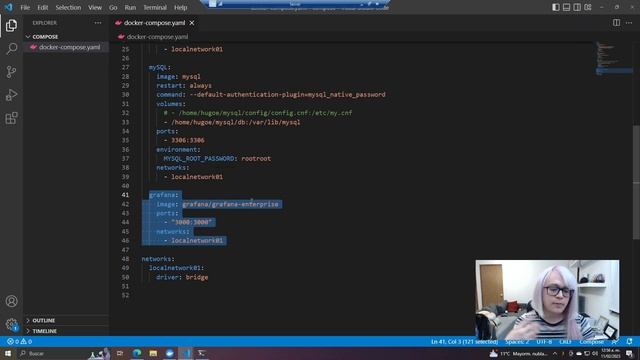Open the Run and Debug view
This screenshot has width=640, height=360.
coord(11,95)
